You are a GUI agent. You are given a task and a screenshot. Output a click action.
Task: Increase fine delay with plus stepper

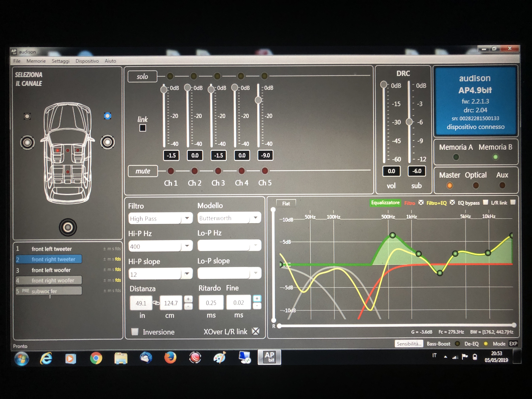257,298
